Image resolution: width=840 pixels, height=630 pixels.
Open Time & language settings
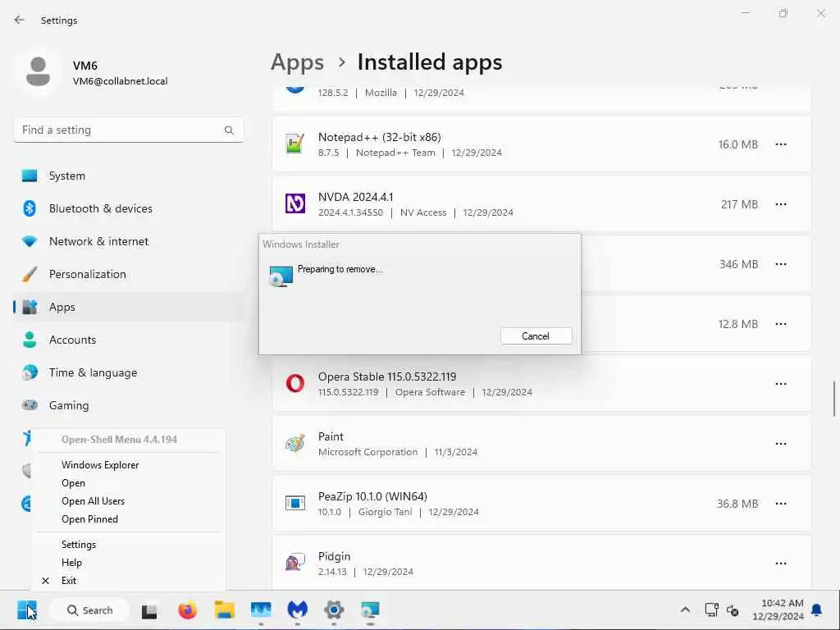129,372
